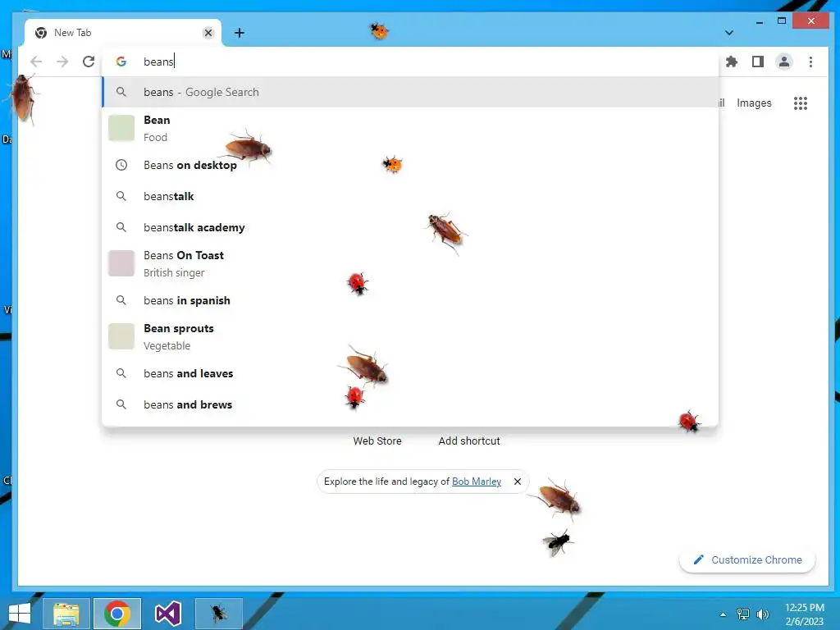This screenshot has height=630, width=840.
Task: Choose 'Beans on desktop' history suggestion
Action: pos(410,165)
